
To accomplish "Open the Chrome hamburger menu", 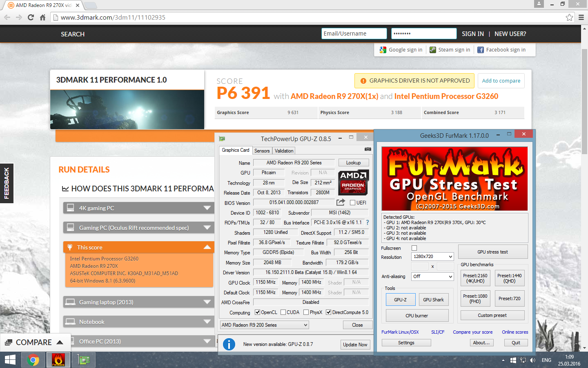I will click(581, 17).
